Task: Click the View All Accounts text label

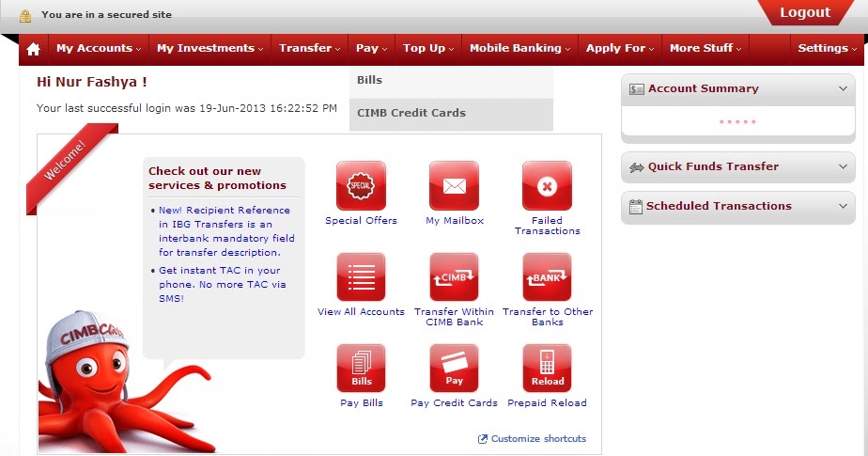Action: 361,312
